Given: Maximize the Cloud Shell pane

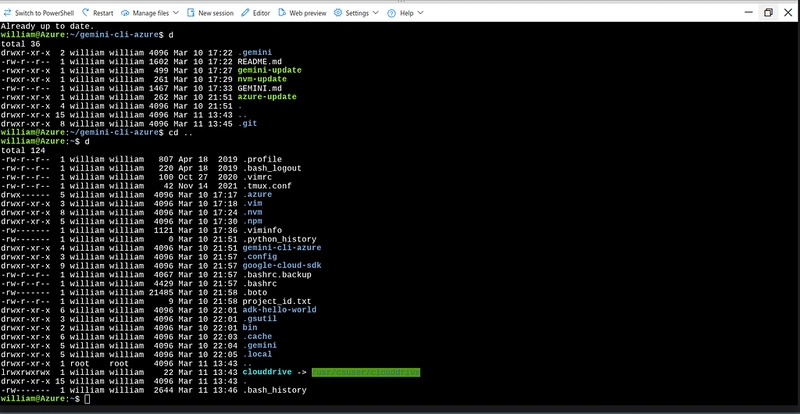Looking at the screenshot, I should [x=767, y=12].
